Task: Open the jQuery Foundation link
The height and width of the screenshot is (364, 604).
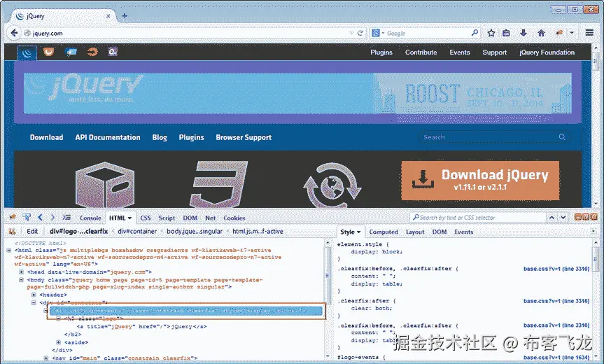Action: (547, 52)
